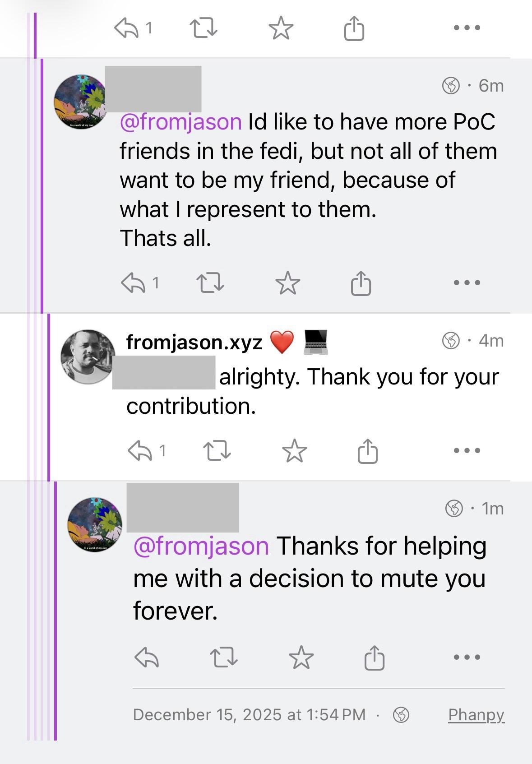Open more options on 6m post
This screenshot has width=532, height=764.
[x=467, y=283]
